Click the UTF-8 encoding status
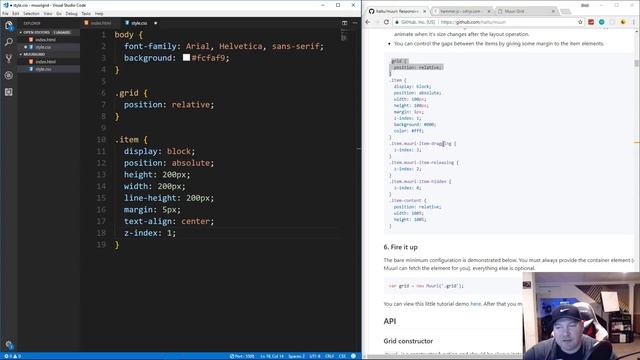This screenshot has width=640, height=360. pos(315,356)
